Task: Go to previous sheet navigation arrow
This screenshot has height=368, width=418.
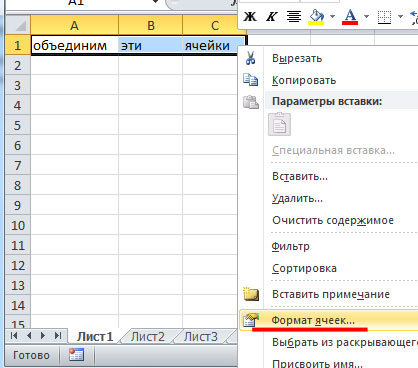Action: click(x=29, y=336)
